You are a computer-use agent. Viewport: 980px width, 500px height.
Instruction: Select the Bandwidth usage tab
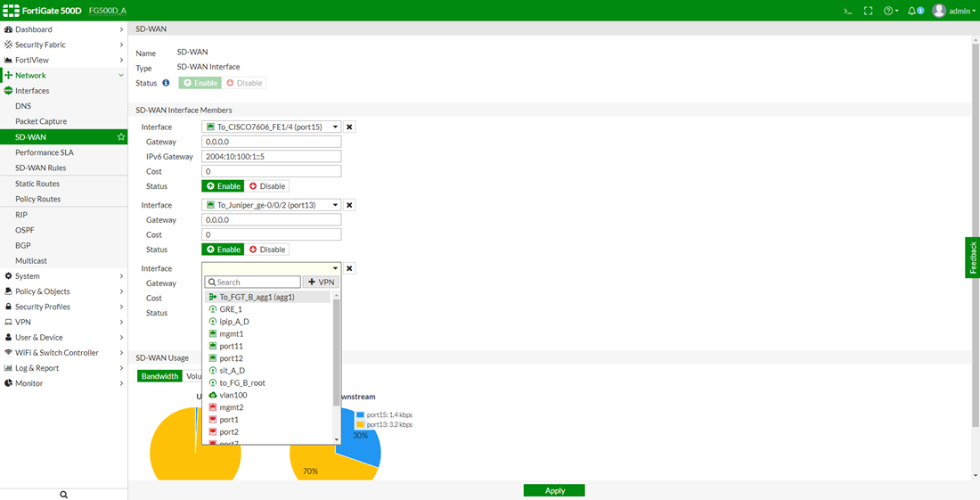[x=159, y=376]
